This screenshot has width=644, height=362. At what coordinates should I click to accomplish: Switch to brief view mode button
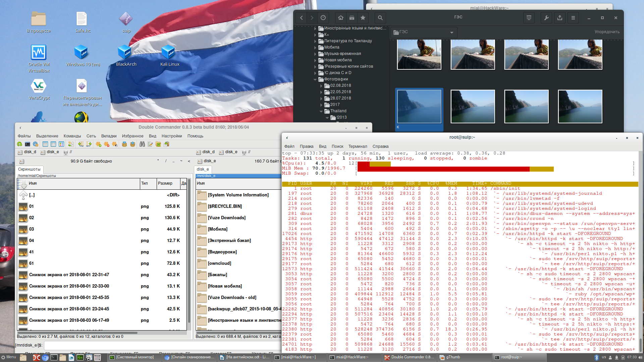(45, 144)
